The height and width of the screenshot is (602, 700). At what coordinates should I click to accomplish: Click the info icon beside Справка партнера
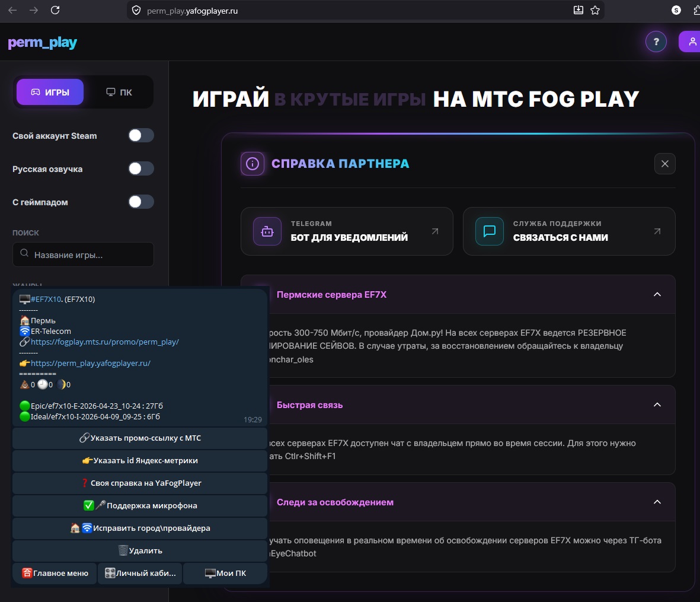[x=252, y=164]
